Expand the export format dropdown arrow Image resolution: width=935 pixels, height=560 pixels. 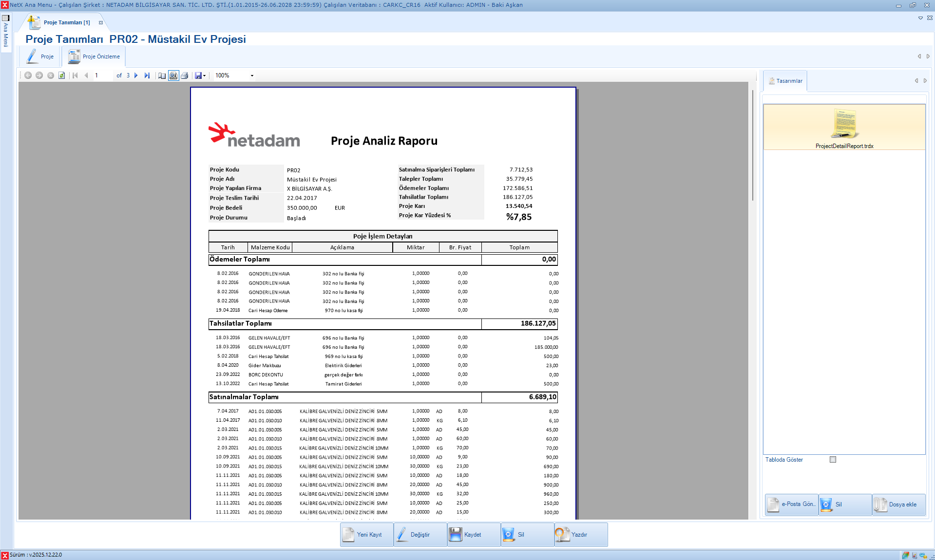coord(205,75)
